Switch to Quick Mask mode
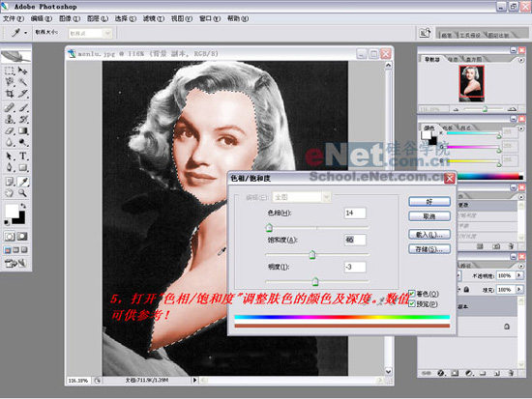This screenshot has height=399, width=532. (22, 237)
